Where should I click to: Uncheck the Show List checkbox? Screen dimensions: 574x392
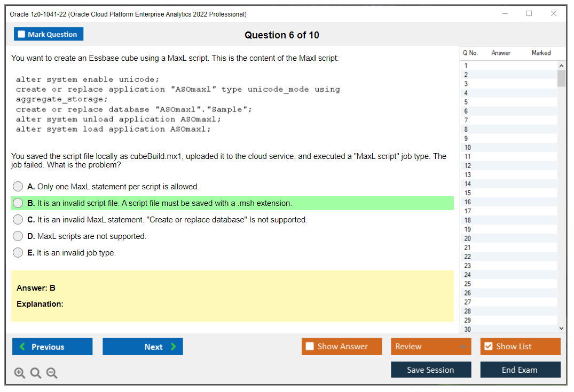pyautogui.click(x=488, y=347)
